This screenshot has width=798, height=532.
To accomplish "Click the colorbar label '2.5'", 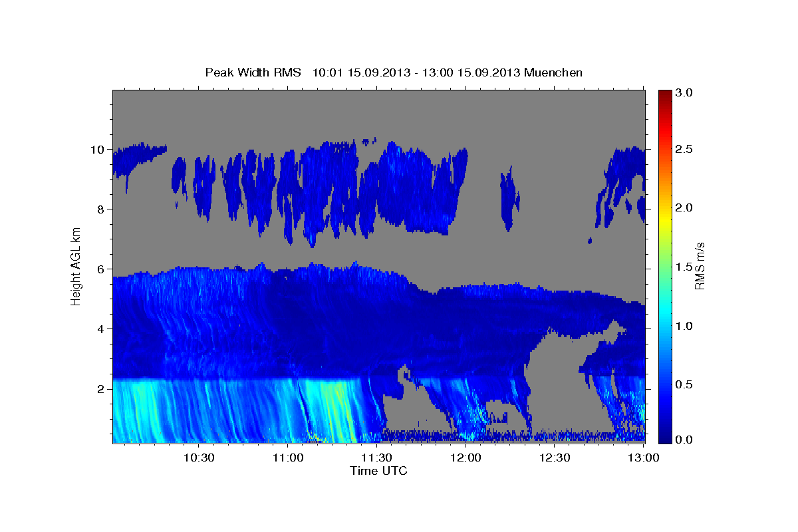I will click(x=685, y=150).
